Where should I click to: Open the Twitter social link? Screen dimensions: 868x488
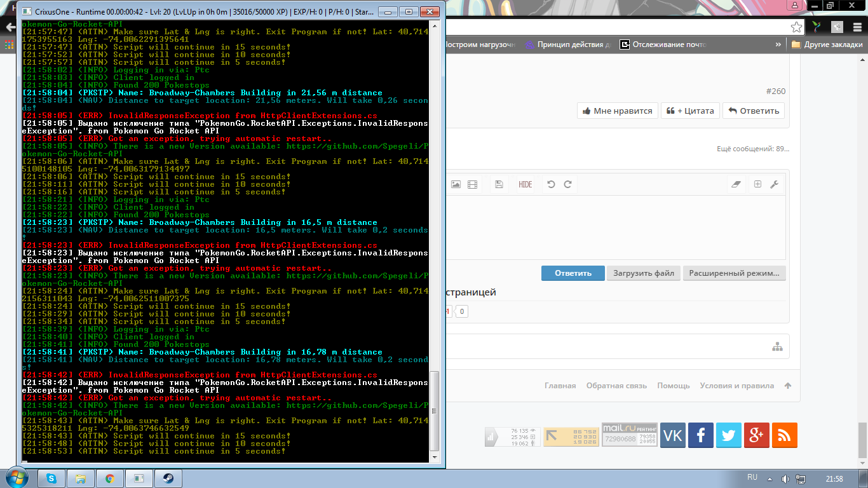pyautogui.click(x=729, y=435)
